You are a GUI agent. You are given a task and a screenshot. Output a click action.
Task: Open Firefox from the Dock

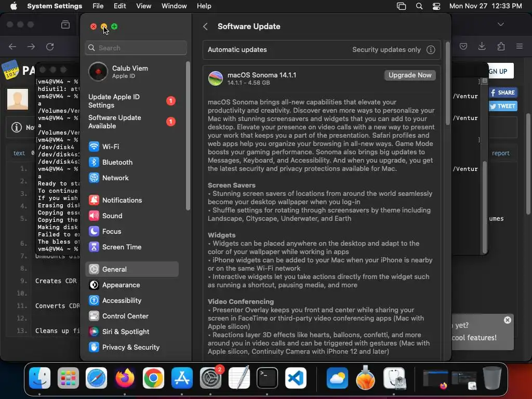(x=125, y=378)
